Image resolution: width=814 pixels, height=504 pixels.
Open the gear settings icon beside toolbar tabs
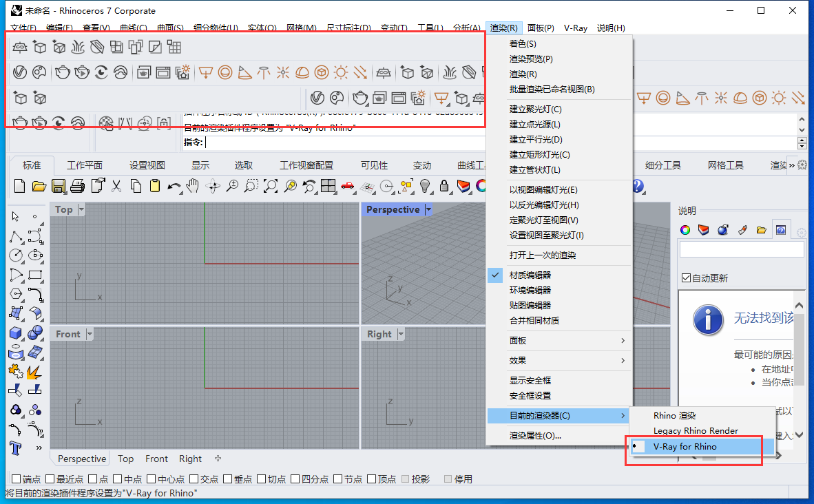[x=802, y=165]
